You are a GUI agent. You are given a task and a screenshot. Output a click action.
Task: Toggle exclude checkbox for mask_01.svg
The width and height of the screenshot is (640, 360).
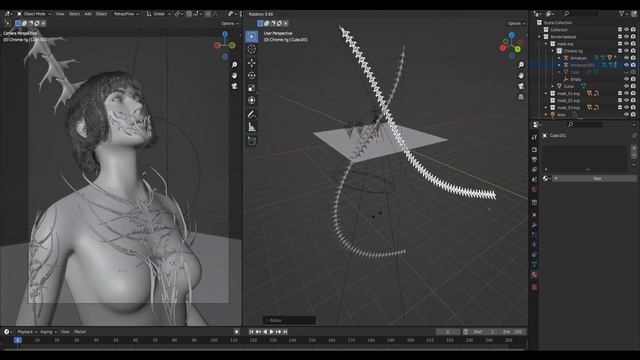(620, 93)
